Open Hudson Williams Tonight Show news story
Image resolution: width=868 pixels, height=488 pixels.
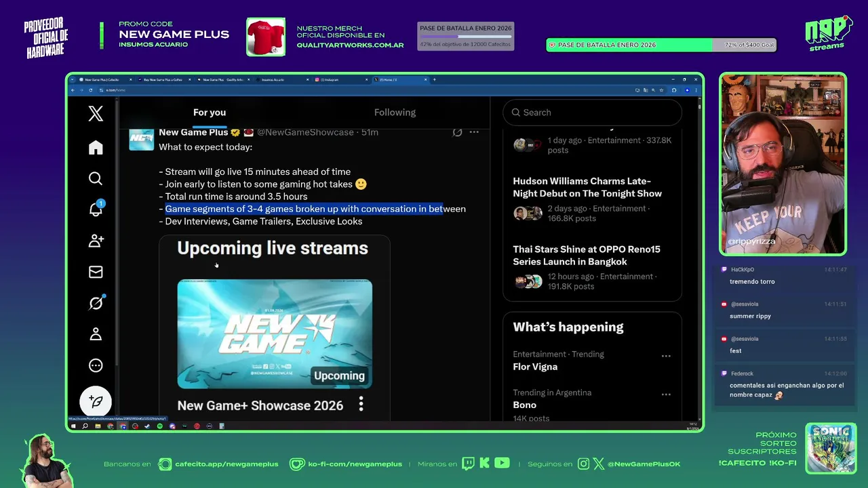(587, 187)
